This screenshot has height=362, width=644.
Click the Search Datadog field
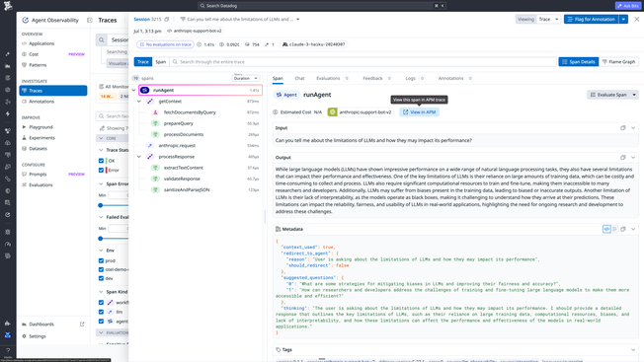(x=322, y=6)
